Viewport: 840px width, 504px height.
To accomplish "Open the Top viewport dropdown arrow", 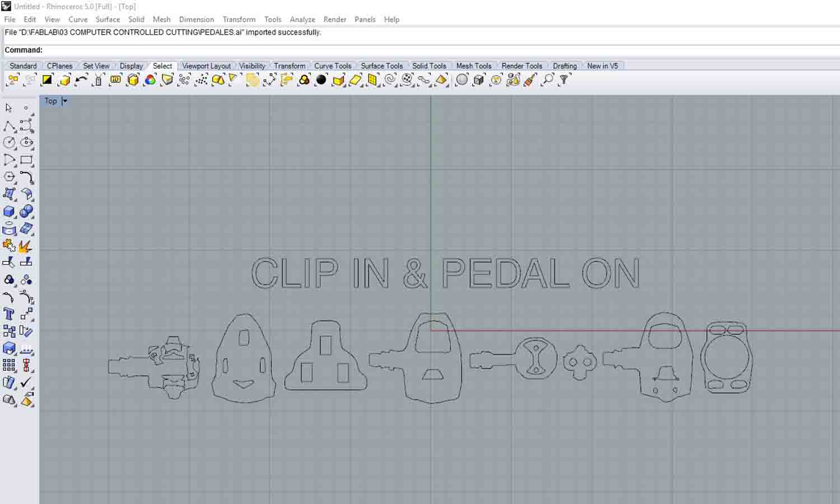I will (x=64, y=101).
